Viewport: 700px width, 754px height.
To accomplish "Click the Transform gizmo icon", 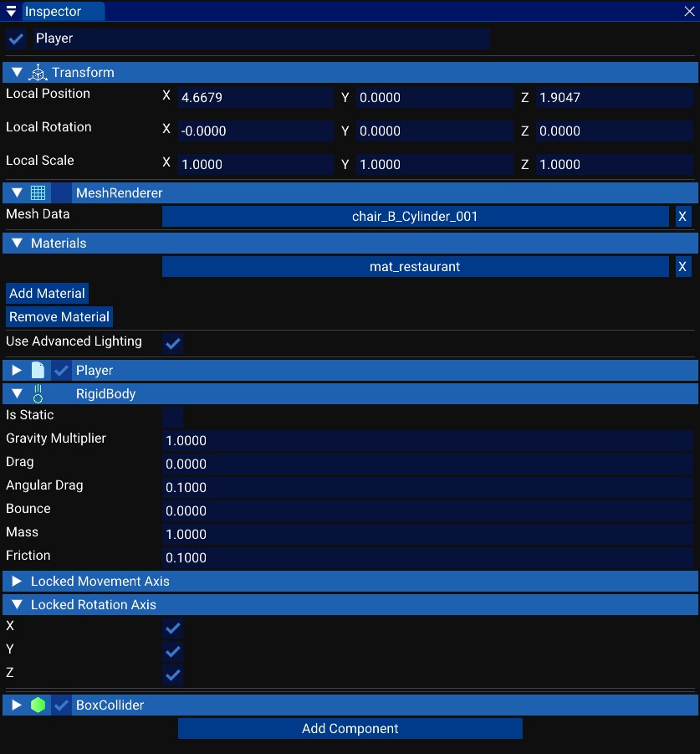I will (x=38, y=73).
